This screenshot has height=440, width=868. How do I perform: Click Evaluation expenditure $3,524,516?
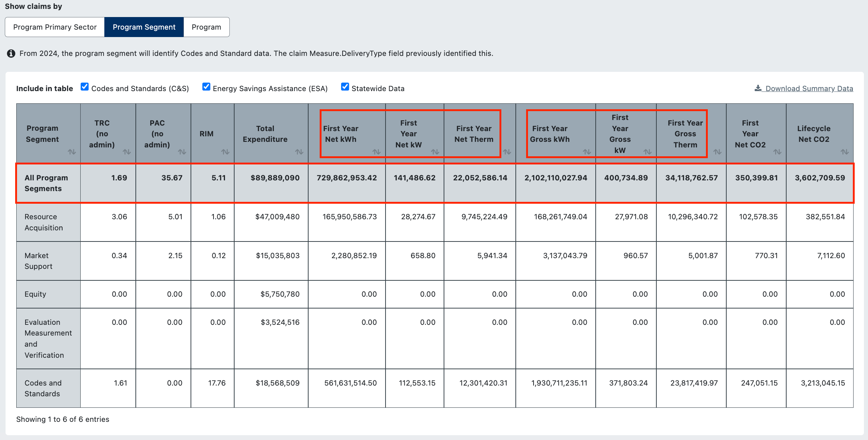point(280,322)
